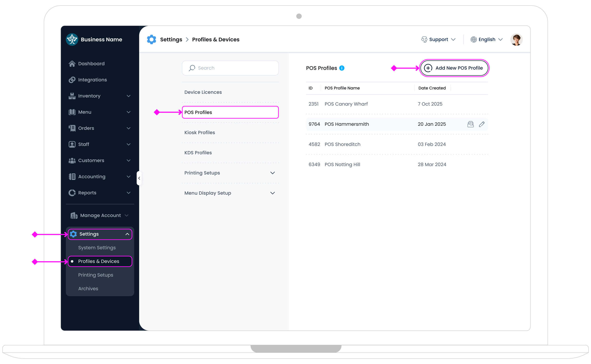Click the Accounting ledger icon
The width and height of the screenshot is (591, 364).
[72, 176]
